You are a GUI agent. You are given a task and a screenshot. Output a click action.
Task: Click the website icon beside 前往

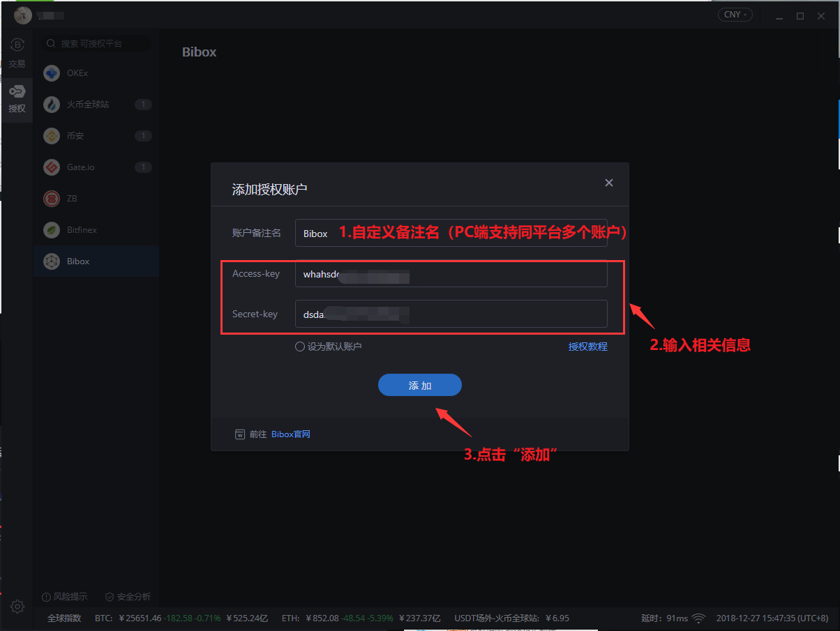click(x=240, y=434)
